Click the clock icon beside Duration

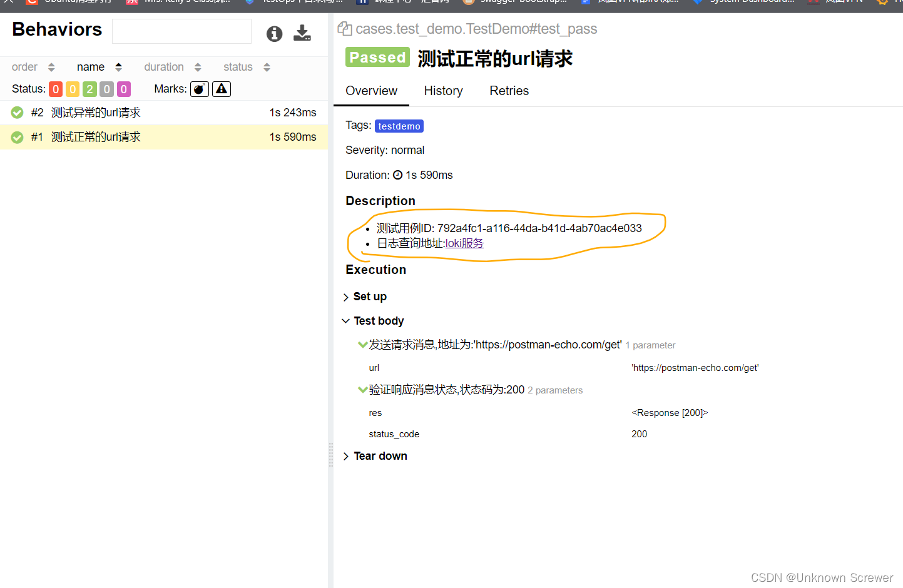pyautogui.click(x=397, y=175)
